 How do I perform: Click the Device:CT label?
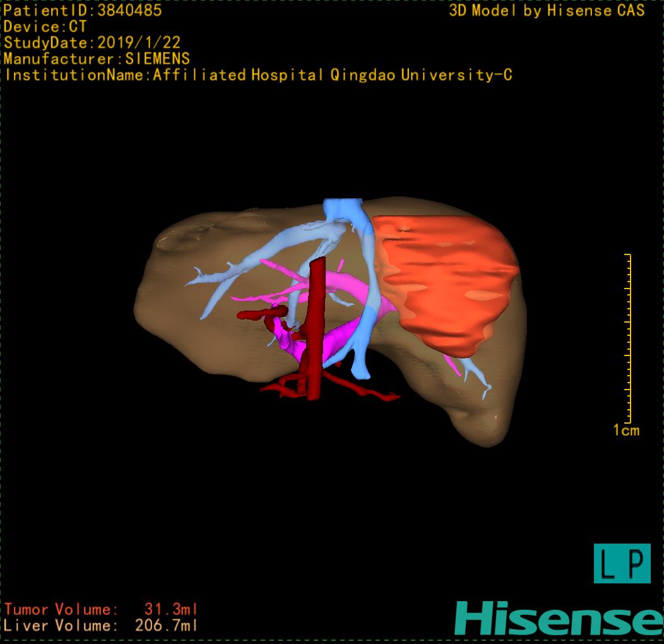pyautogui.click(x=45, y=27)
